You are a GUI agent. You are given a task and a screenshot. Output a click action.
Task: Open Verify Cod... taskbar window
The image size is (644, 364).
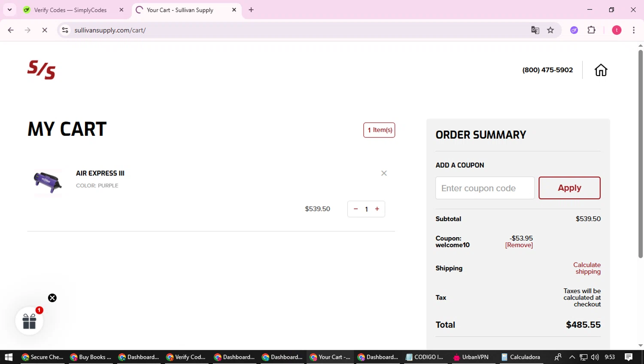(x=186, y=357)
